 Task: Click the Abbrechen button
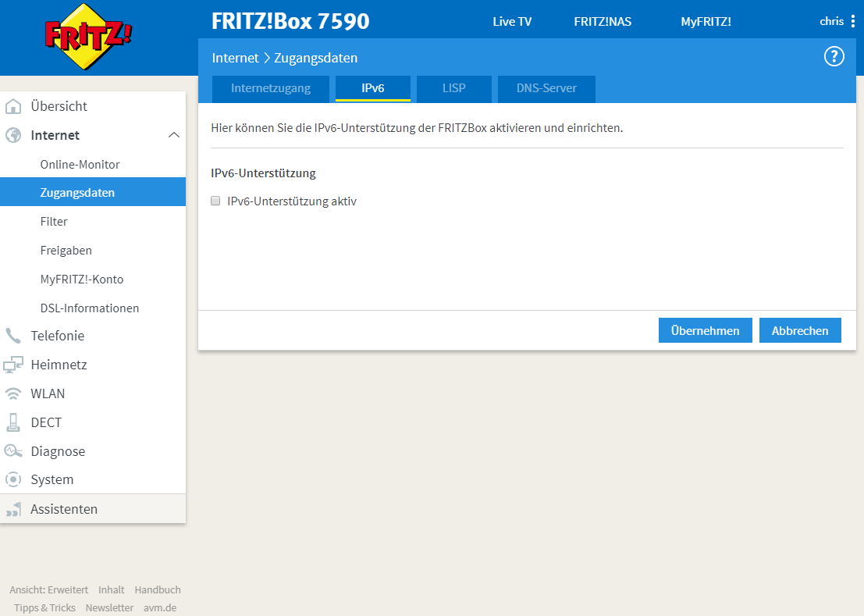(x=800, y=330)
